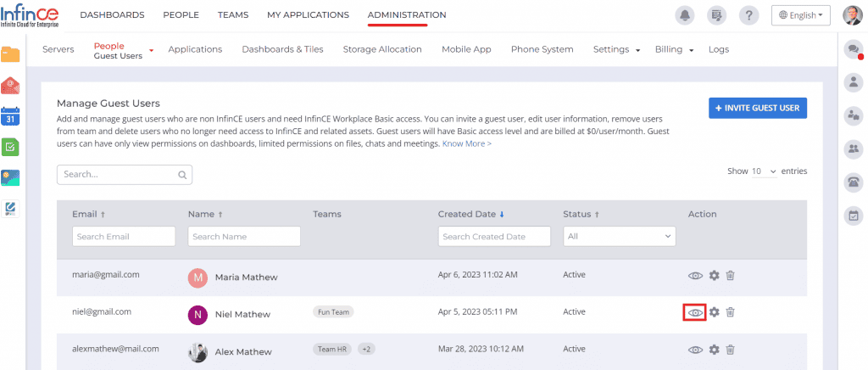Click the Search Email filter field

click(124, 237)
